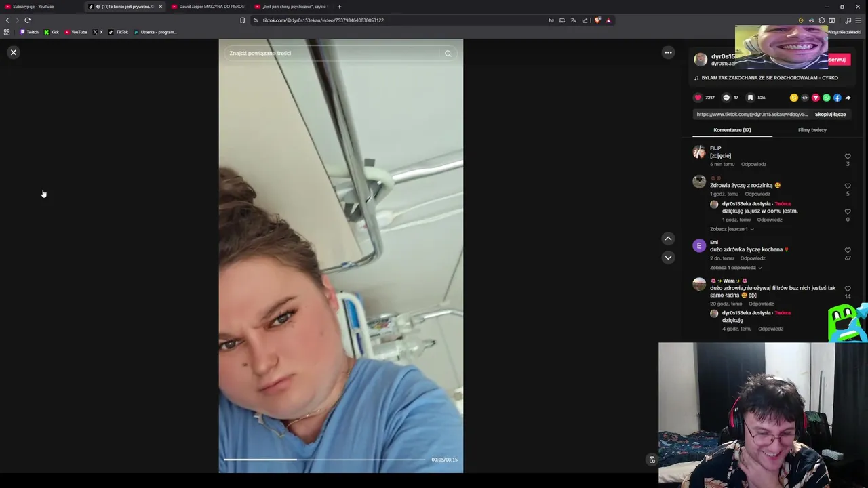Switch to 'Jest pan chory psychicznie' tab
Image resolution: width=868 pixels, height=488 pixels.
292,7
